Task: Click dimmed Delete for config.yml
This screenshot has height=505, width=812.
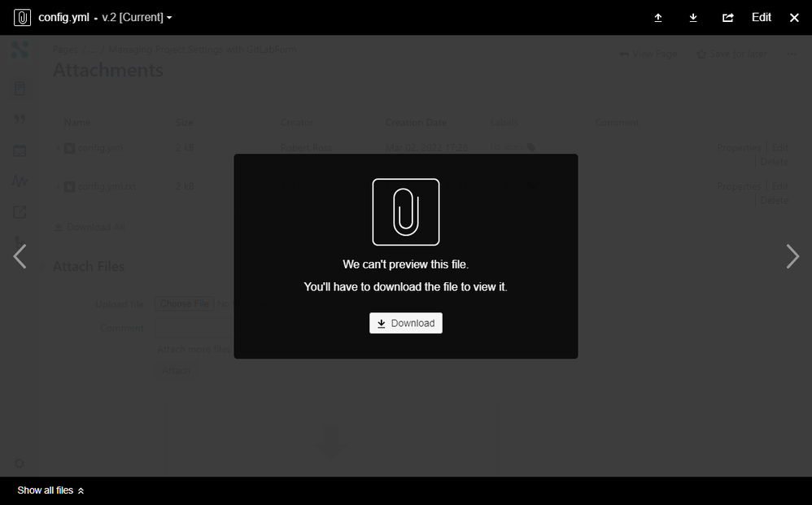Action: click(x=775, y=162)
